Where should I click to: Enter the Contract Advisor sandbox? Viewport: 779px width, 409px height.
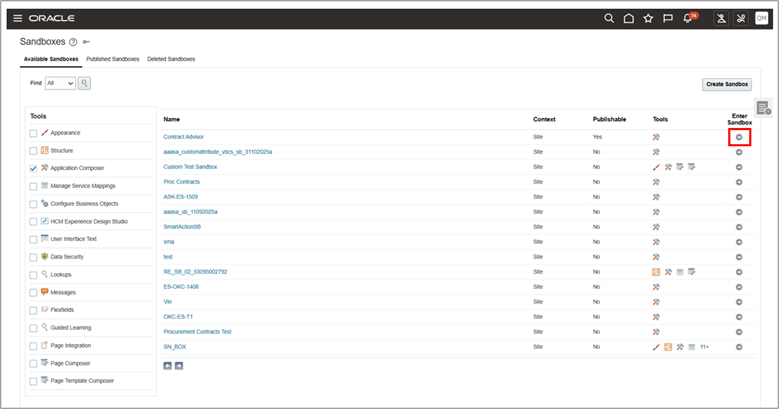[739, 137]
